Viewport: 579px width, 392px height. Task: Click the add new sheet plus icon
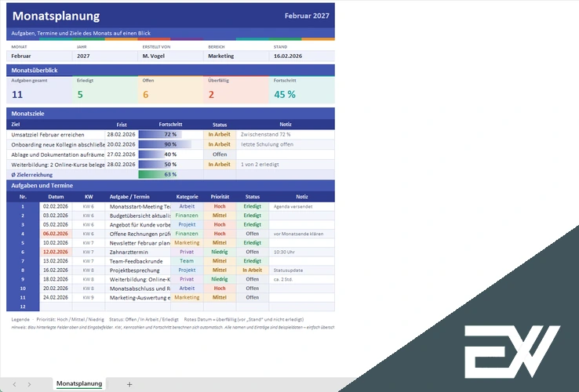pos(129,384)
